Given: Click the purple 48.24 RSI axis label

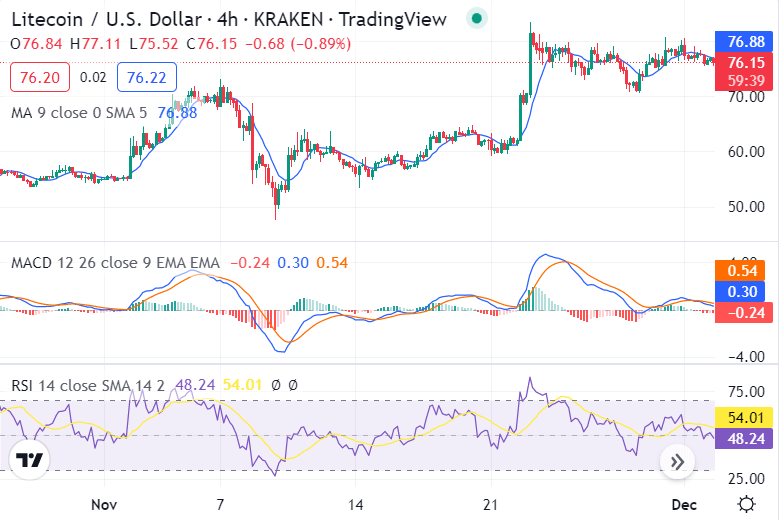Looking at the screenshot, I should (746, 438).
